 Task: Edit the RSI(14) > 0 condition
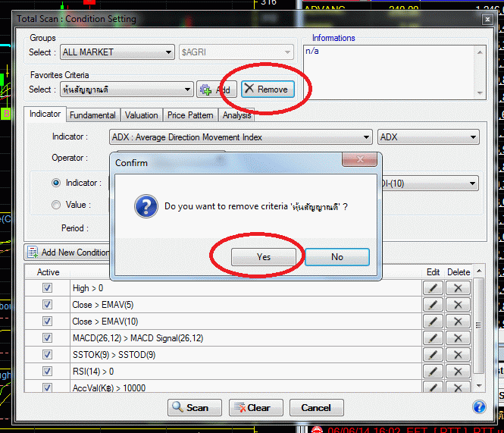point(433,372)
